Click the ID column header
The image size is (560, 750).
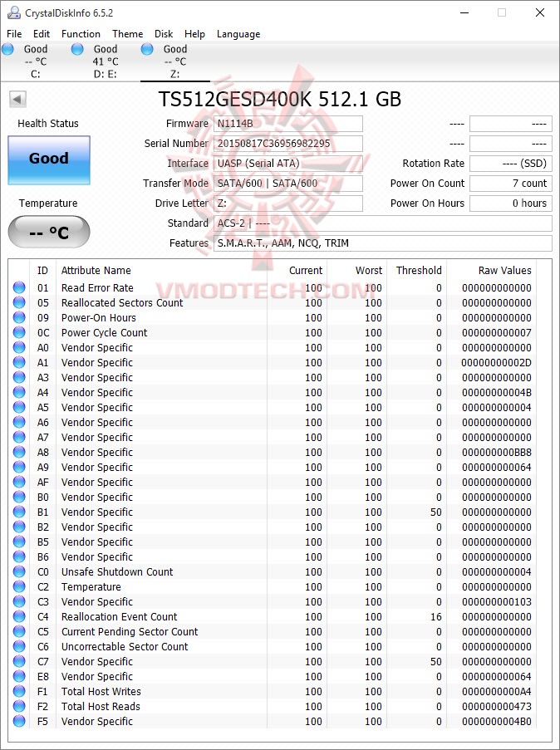coord(43,270)
